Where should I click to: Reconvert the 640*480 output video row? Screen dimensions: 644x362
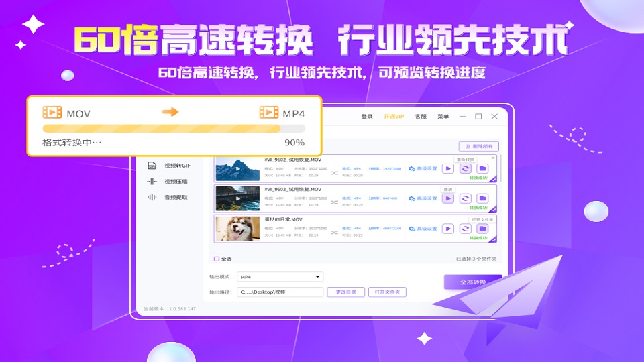tap(465, 198)
